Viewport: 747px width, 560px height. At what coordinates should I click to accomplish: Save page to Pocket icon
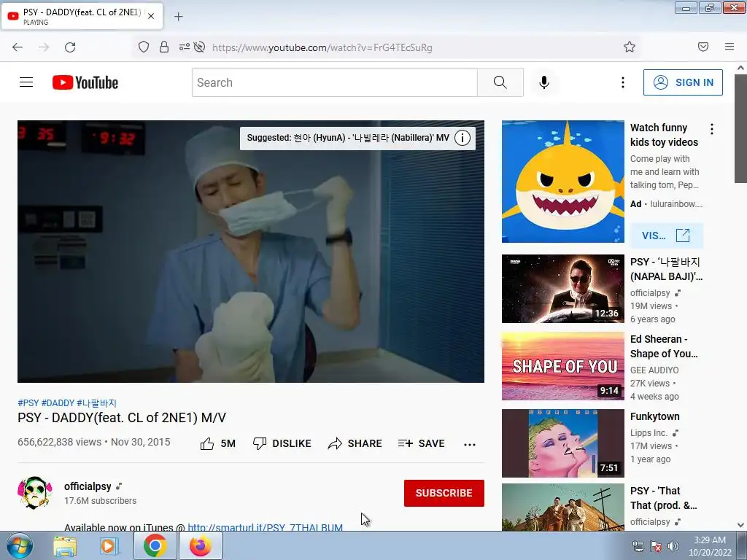point(703,47)
